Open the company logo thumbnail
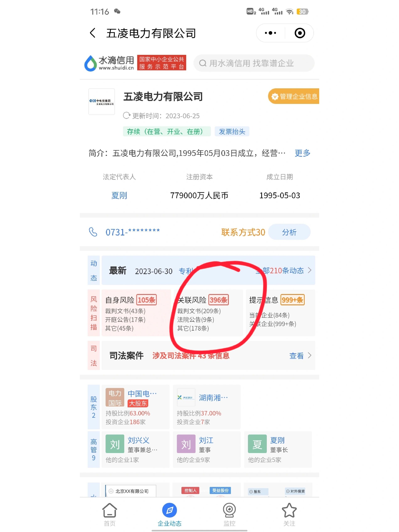Viewport: 399px width, 532px height. [101, 102]
